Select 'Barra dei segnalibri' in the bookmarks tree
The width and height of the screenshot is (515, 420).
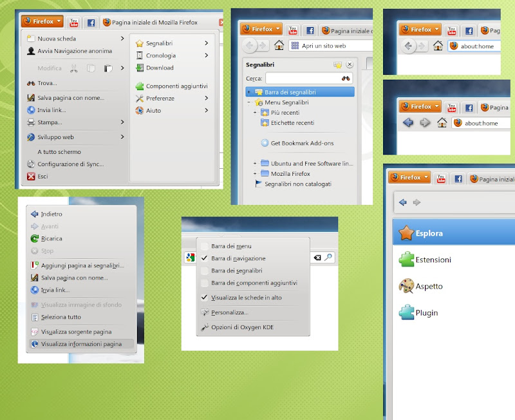[300, 92]
